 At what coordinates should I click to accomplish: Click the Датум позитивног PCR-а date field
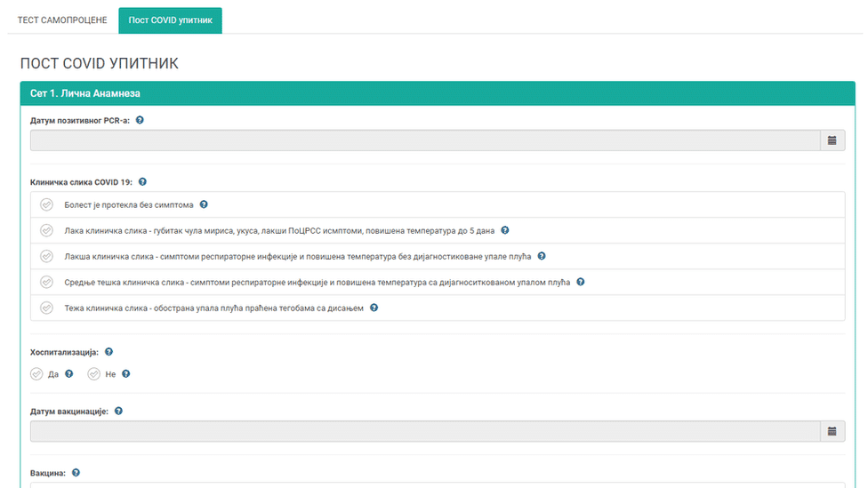pos(424,140)
